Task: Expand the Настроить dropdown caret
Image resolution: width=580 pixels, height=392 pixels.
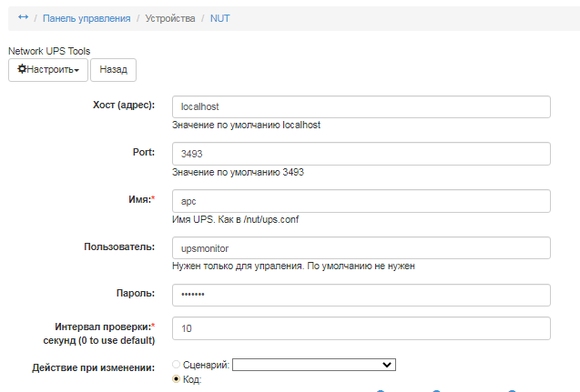Action: click(77, 70)
